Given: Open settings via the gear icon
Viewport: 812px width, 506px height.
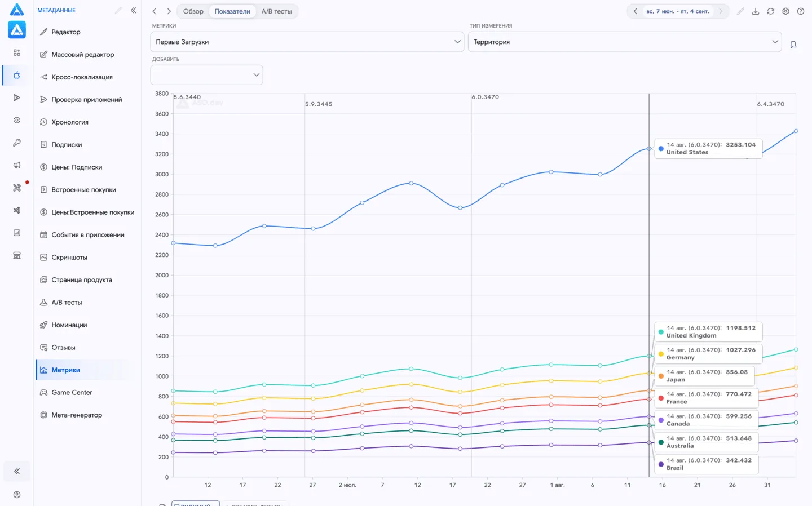Looking at the screenshot, I should (x=785, y=11).
